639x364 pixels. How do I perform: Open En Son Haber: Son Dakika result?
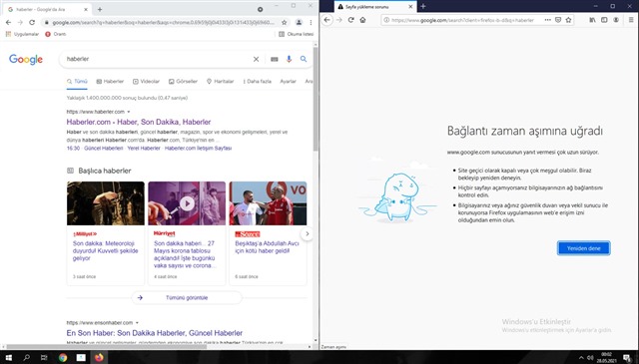[155, 333]
